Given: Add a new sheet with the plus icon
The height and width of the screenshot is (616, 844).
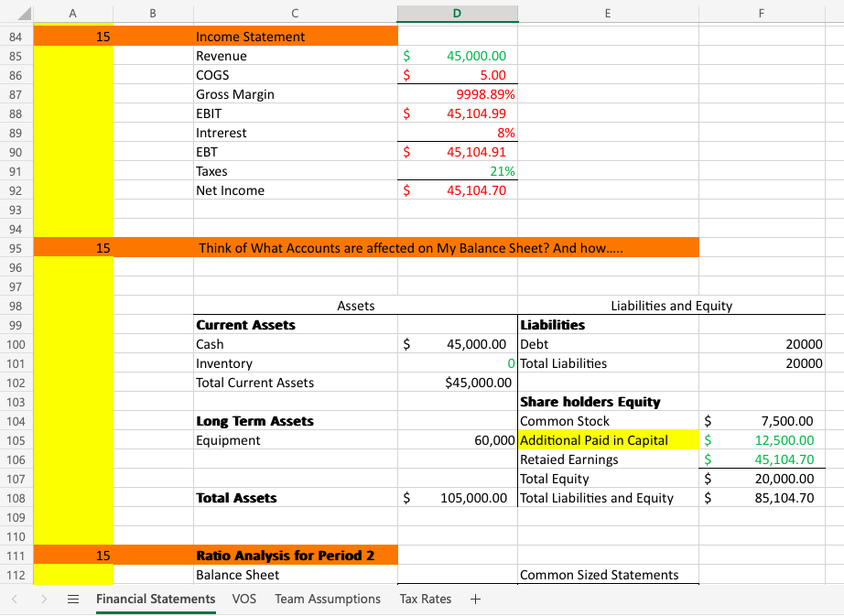Looking at the screenshot, I should point(475,599).
